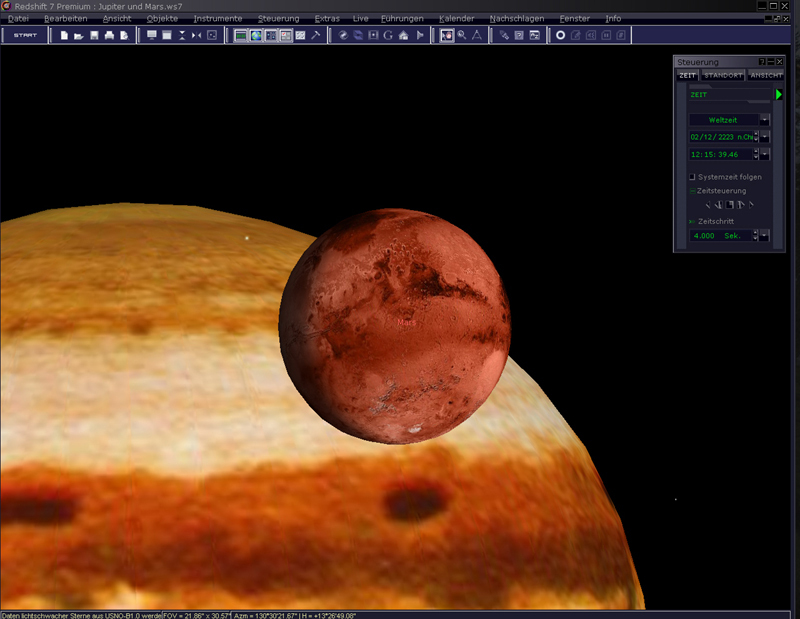Open a file with the folder icon

click(79, 35)
